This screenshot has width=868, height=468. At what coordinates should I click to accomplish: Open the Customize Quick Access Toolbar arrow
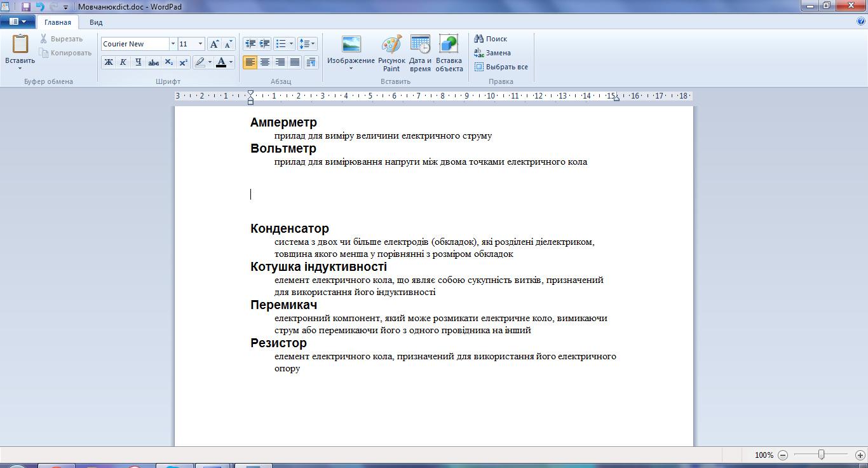pyautogui.click(x=65, y=7)
